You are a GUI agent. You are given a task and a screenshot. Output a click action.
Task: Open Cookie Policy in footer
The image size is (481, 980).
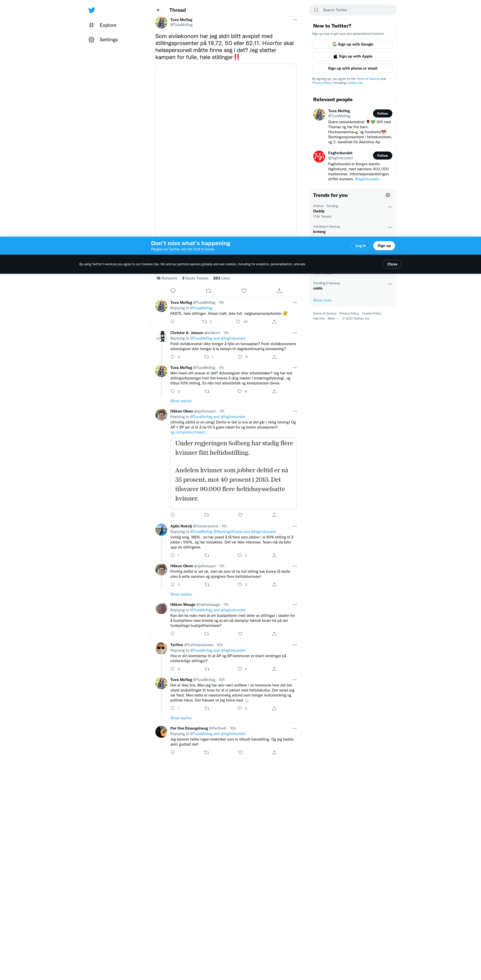coord(372,314)
